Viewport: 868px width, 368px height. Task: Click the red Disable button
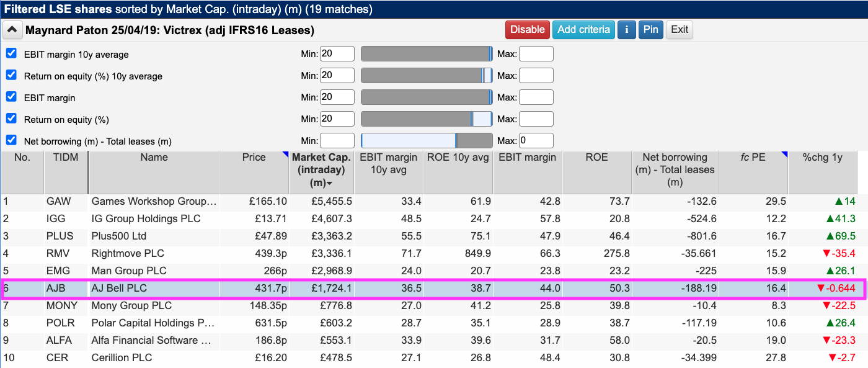pos(527,30)
